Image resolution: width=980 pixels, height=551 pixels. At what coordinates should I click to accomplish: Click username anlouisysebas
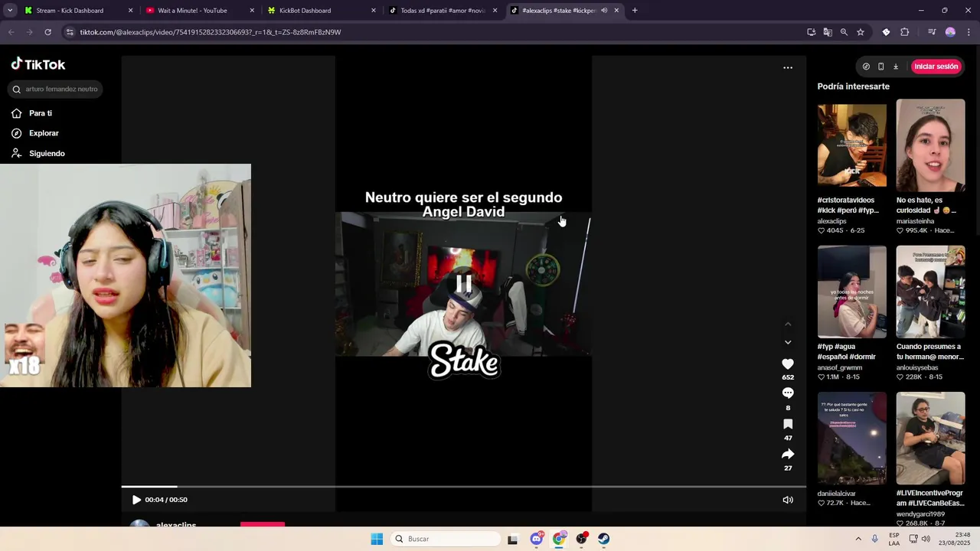click(917, 368)
